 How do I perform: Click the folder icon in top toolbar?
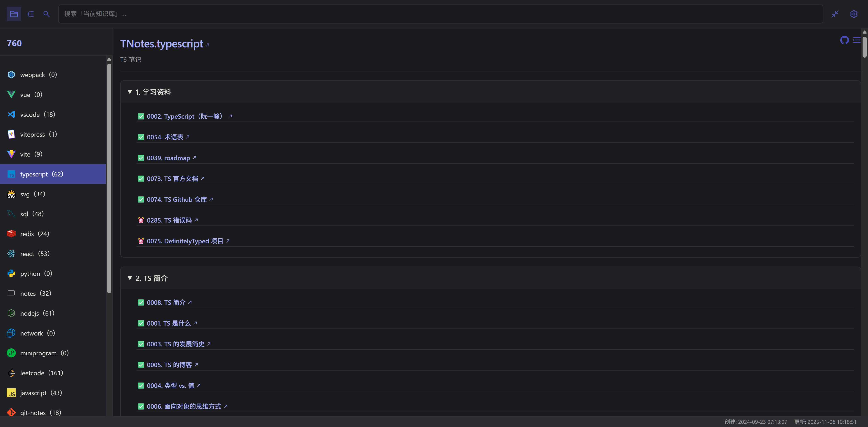14,14
